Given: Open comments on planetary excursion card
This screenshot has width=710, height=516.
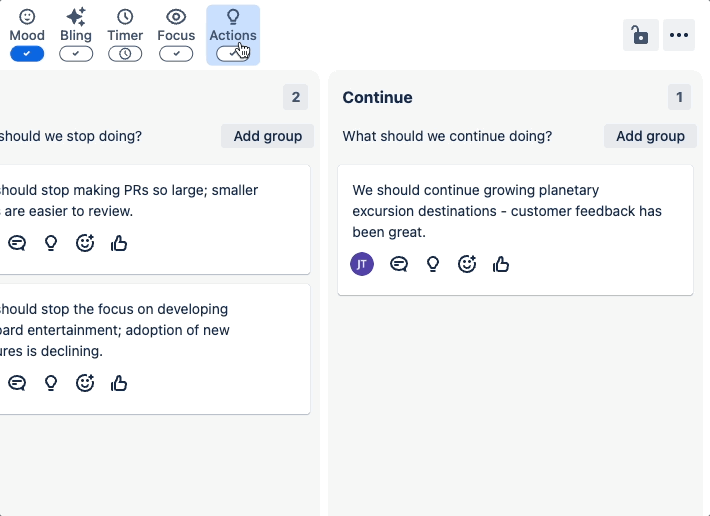Looking at the screenshot, I should 399,264.
